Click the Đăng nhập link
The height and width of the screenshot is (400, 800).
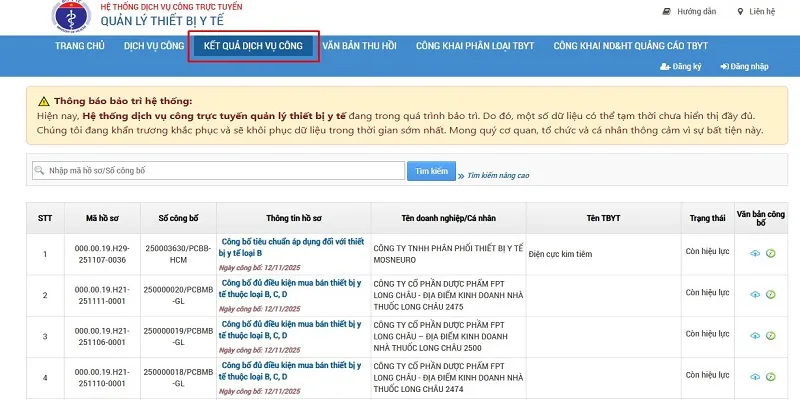pos(749,67)
